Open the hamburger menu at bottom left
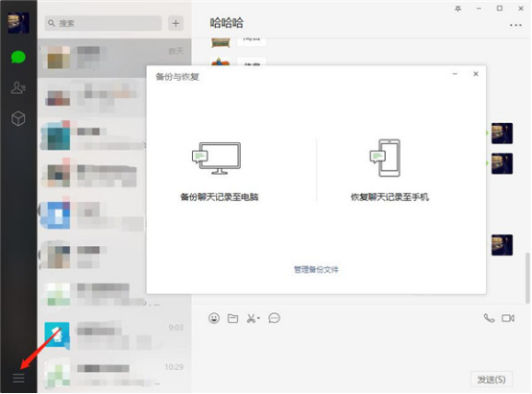Image resolution: width=532 pixels, height=394 pixels. pos(18,378)
